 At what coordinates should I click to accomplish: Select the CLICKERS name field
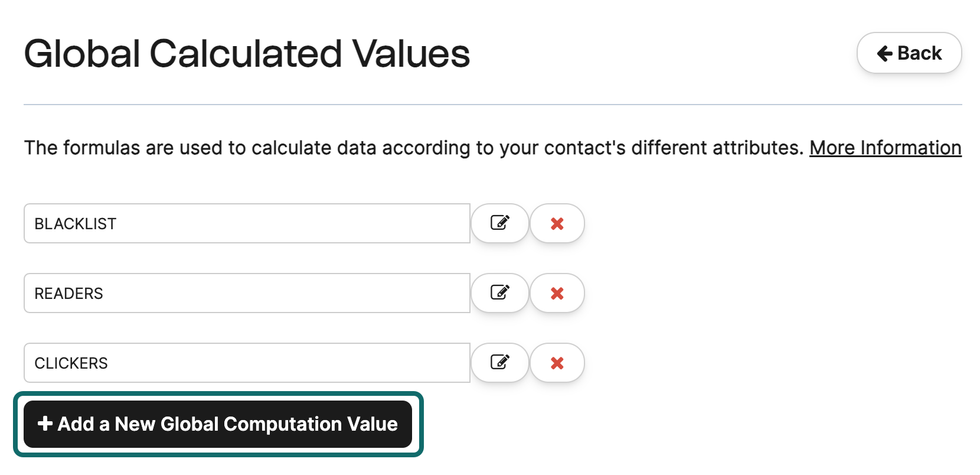tap(247, 363)
